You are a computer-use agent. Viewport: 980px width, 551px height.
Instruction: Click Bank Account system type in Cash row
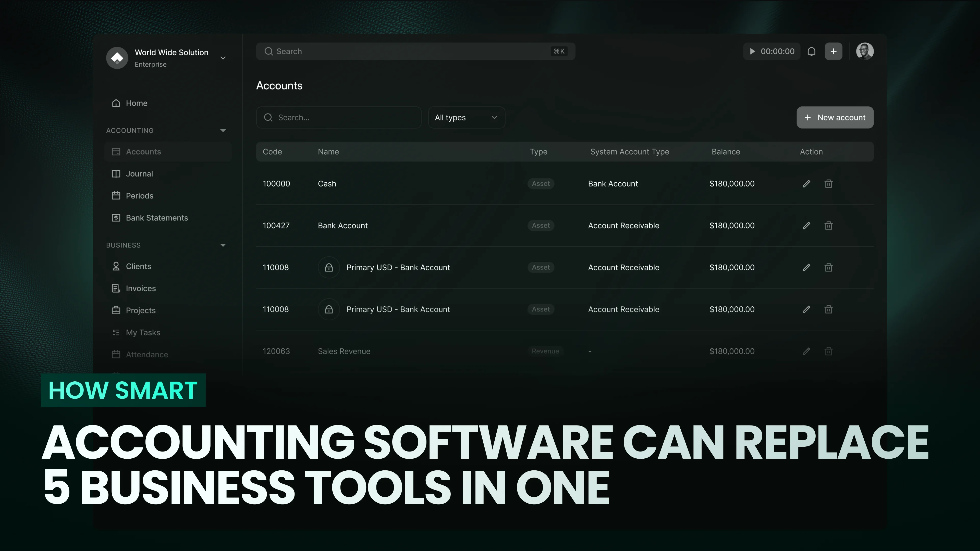tap(613, 184)
